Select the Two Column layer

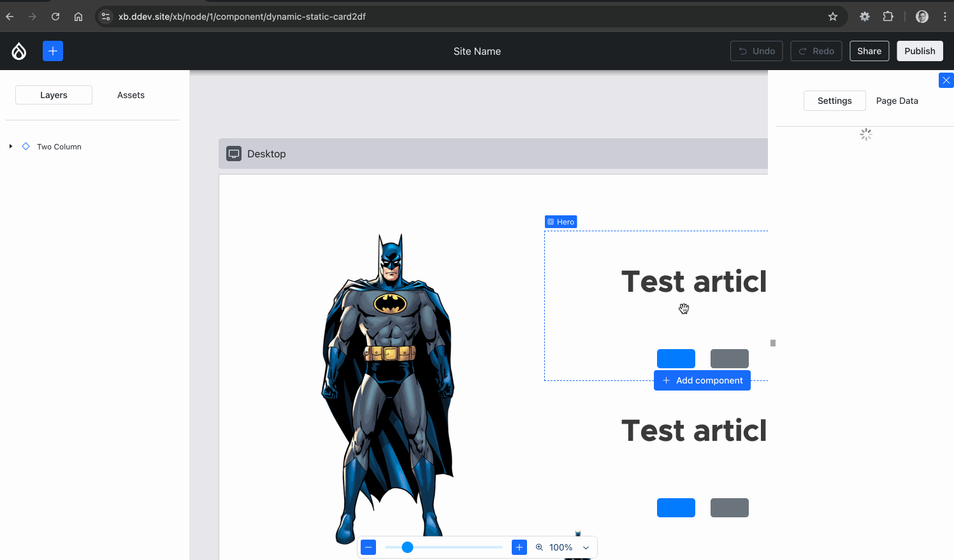[59, 147]
